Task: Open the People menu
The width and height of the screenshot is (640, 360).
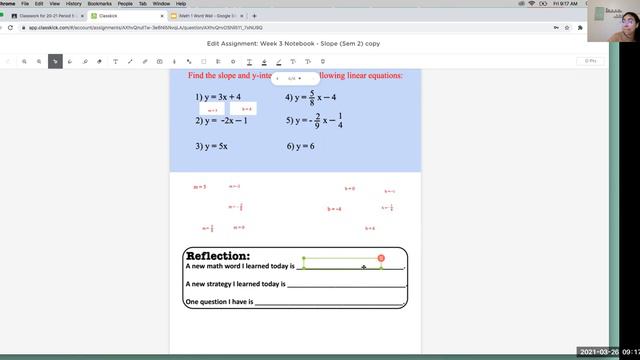Action: [x=125, y=4]
